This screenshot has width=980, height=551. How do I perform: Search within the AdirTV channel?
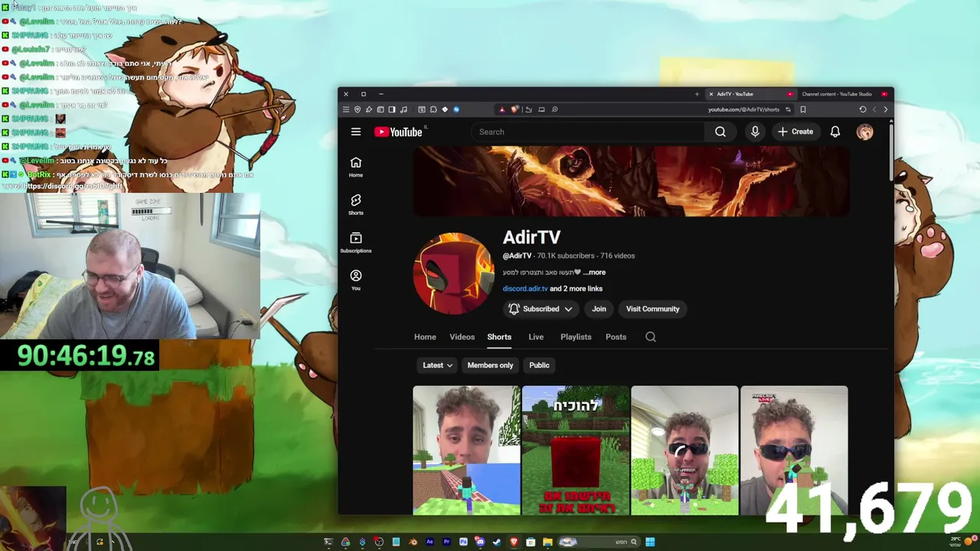(651, 337)
